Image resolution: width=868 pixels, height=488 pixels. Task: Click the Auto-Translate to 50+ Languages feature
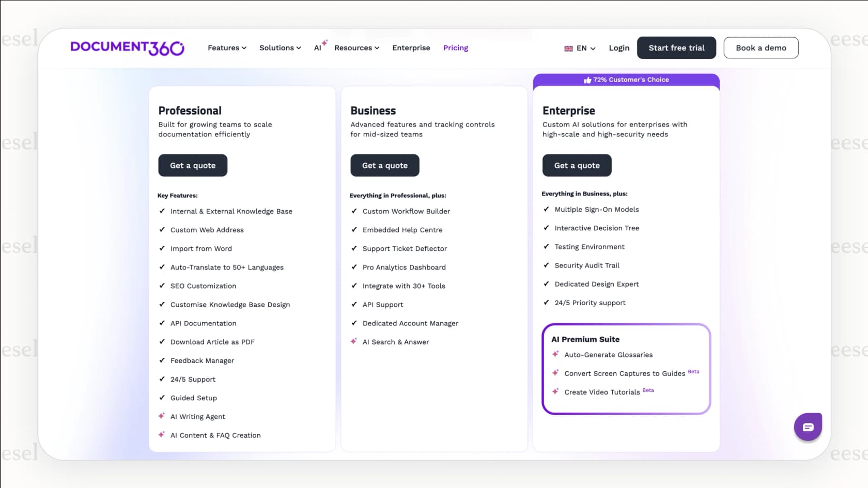[x=227, y=267]
